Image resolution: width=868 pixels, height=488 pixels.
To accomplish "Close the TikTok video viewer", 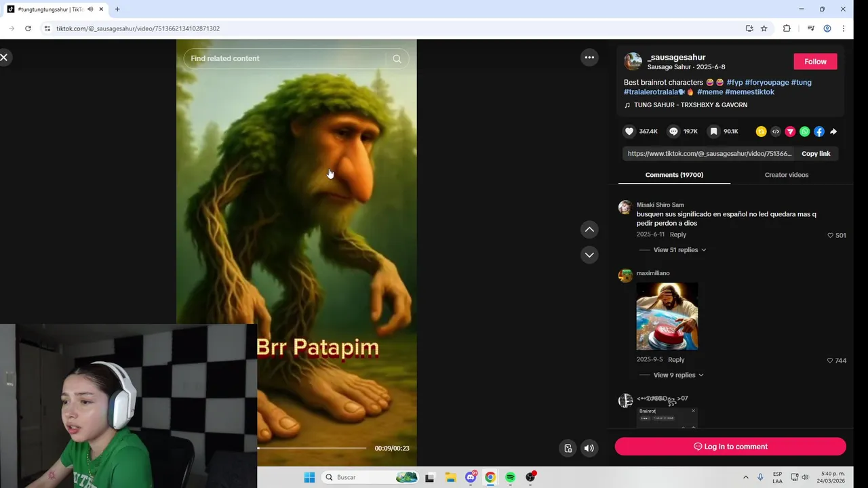I will point(4,58).
